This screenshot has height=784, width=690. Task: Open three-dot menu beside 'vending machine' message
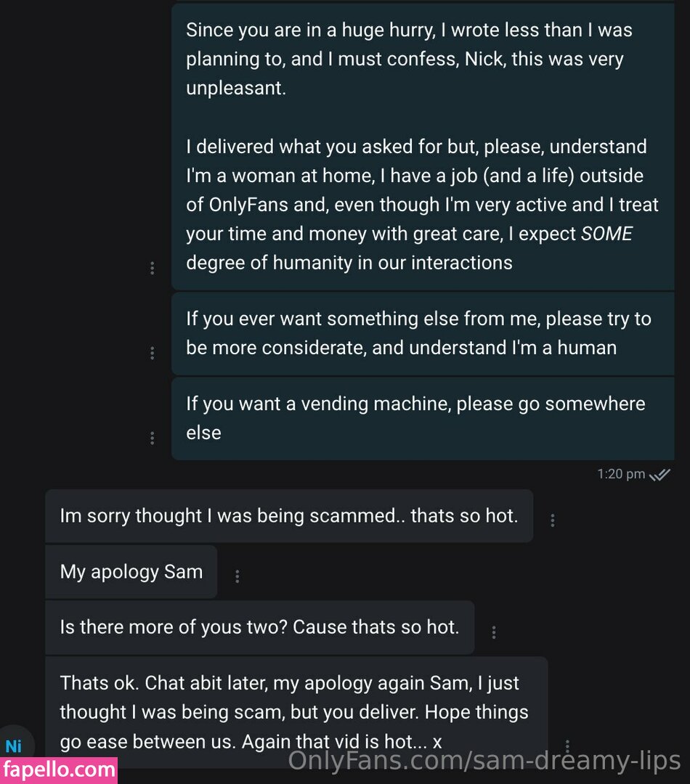click(152, 438)
